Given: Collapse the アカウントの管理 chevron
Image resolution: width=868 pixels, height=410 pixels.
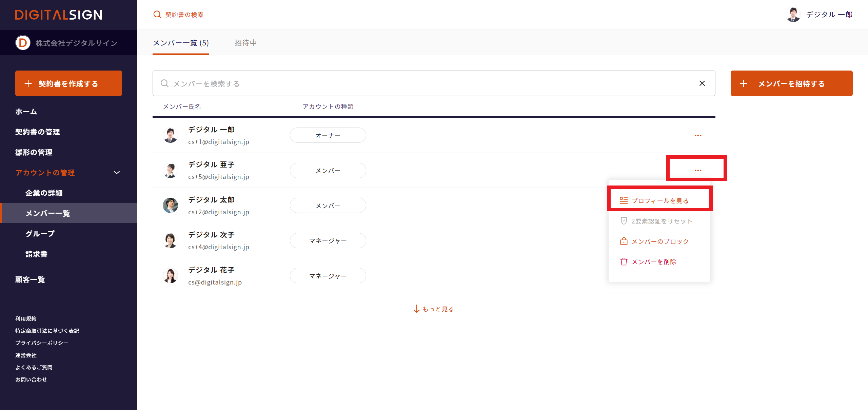Looking at the screenshot, I should [x=117, y=173].
